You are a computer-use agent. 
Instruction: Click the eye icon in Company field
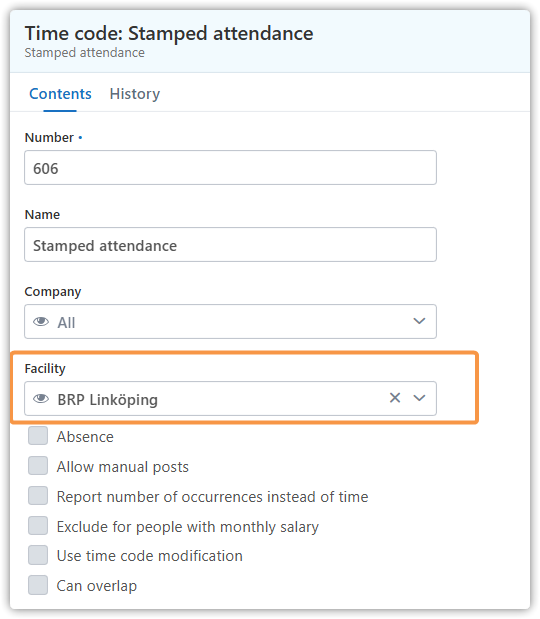[x=41, y=322]
